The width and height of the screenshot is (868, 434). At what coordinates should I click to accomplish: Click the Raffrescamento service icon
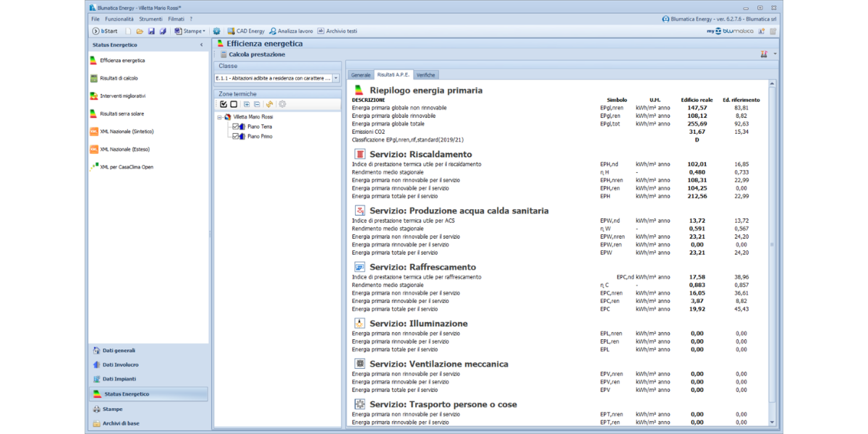point(359,267)
